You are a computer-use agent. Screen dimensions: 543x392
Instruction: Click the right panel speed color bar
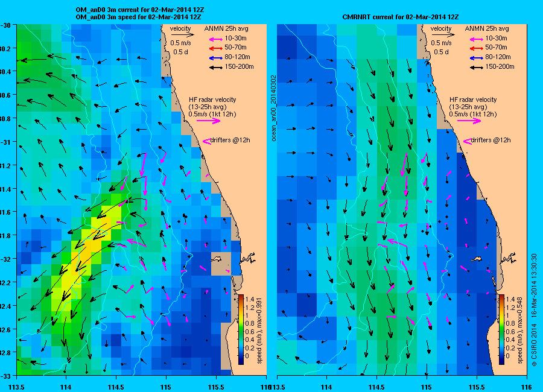pos(501,329)
